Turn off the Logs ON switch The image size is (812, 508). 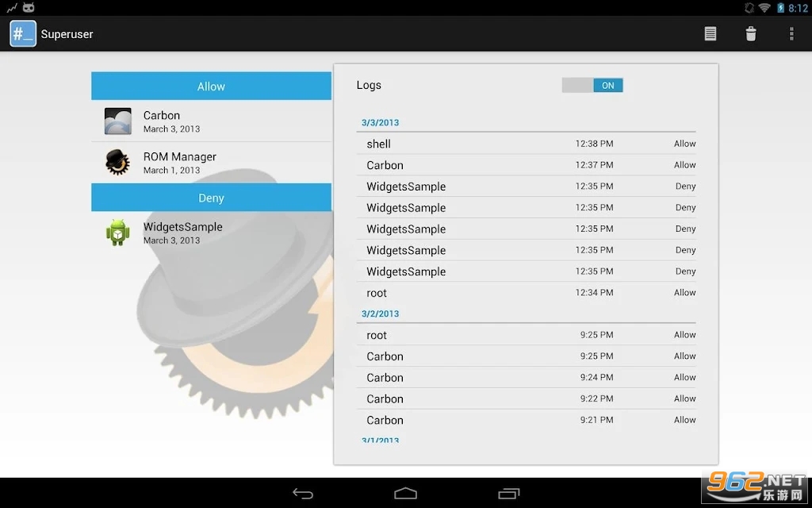(x=592, y=86)
